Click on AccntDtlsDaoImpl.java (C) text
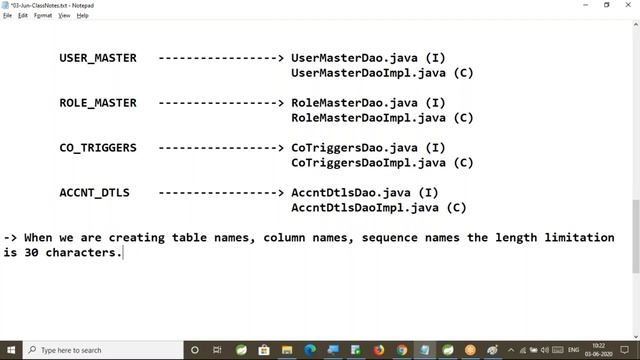The width and height of the screenshot is (640, 360). [x=379, y=208]
